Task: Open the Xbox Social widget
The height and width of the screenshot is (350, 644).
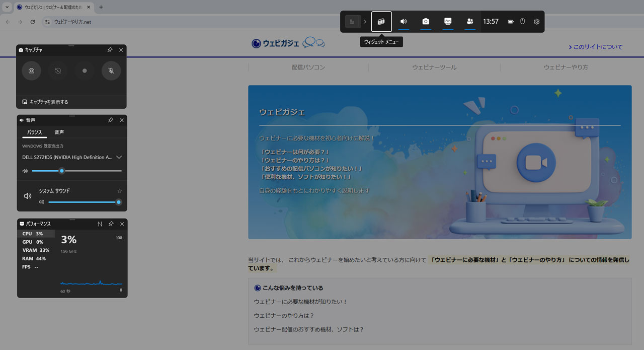Action: click(469, 21)
